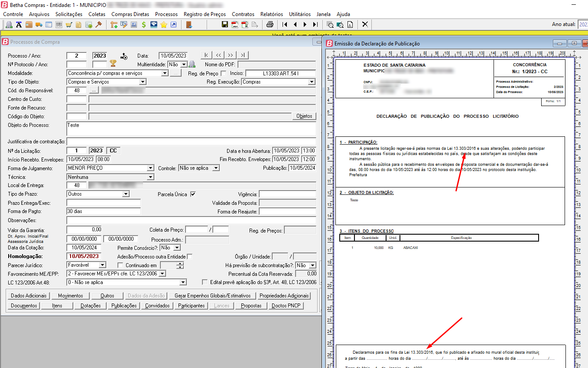Open the Modalidade dropdown

point(164,74)
